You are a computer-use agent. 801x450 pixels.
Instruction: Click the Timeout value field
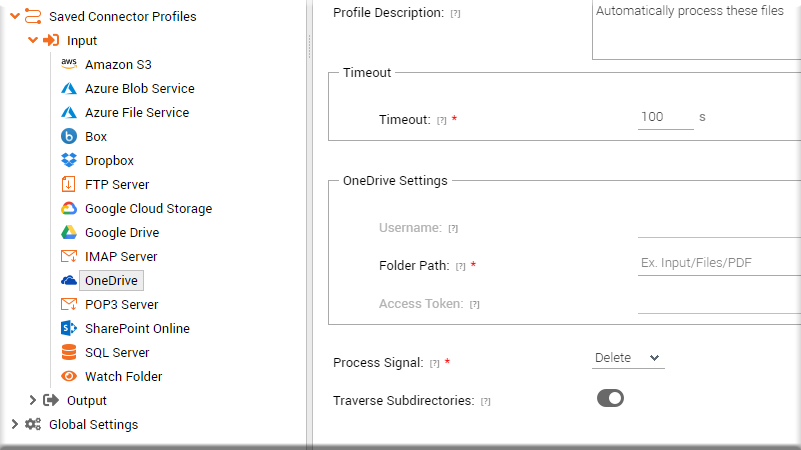[666, 117]
